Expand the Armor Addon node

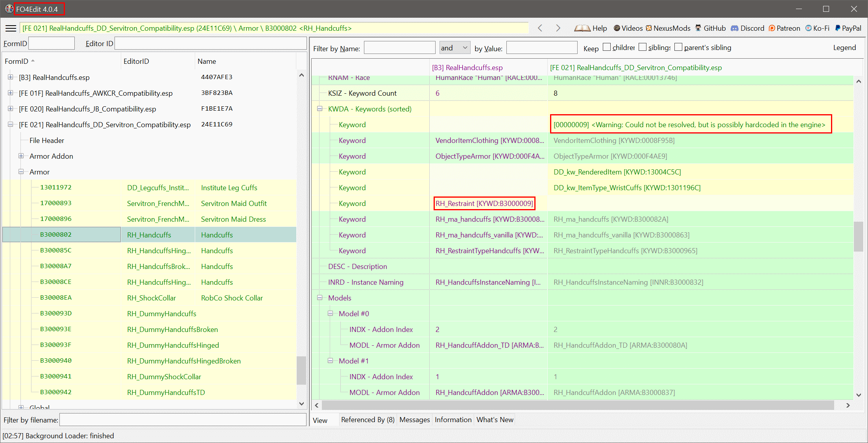click(21, 156)
